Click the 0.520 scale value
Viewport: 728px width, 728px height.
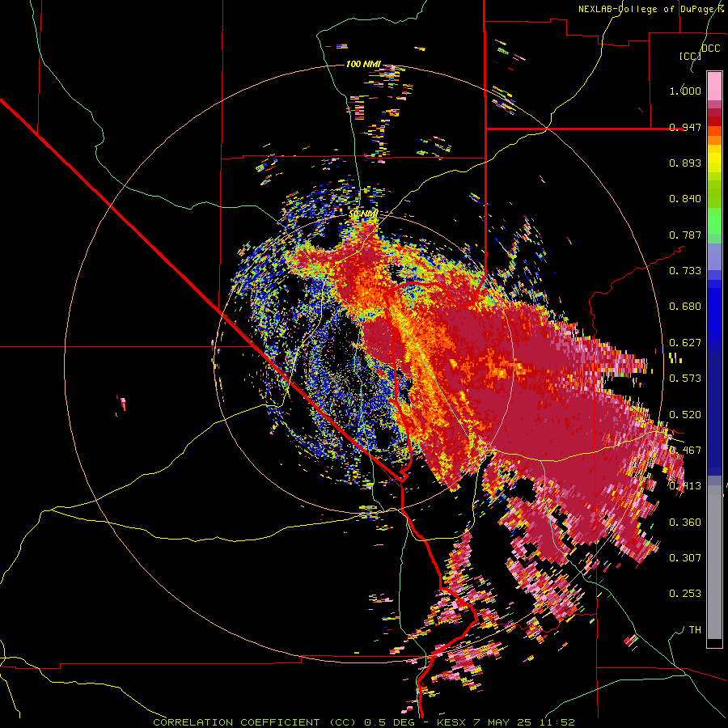[685, 415]
